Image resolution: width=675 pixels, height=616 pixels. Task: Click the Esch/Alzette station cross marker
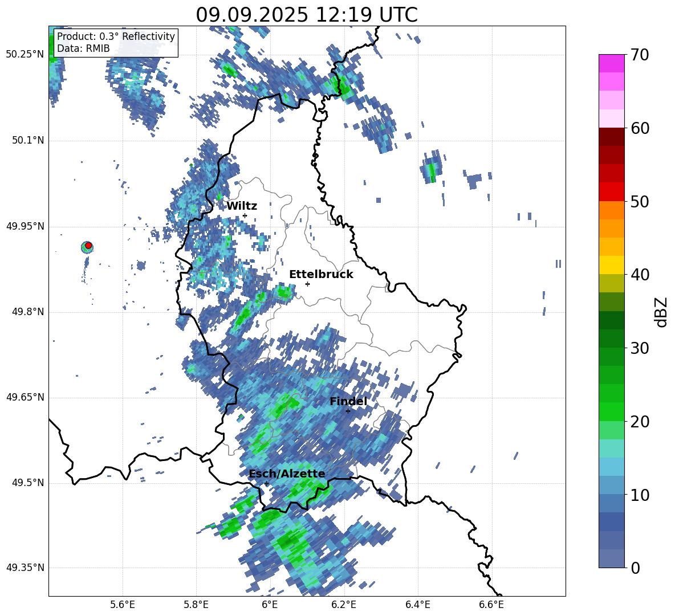(266, 483)
